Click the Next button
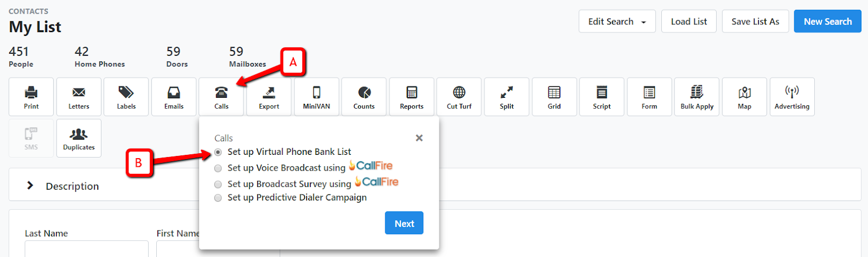The image size is (868, 257). tap(404, 223)
